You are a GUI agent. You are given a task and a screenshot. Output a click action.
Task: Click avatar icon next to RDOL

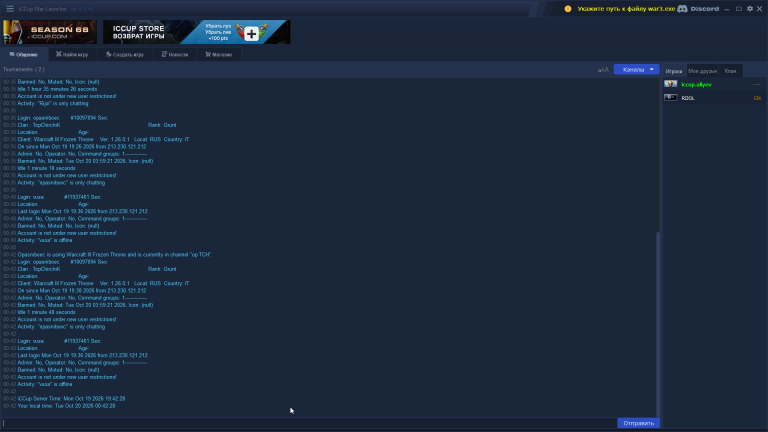671,97
